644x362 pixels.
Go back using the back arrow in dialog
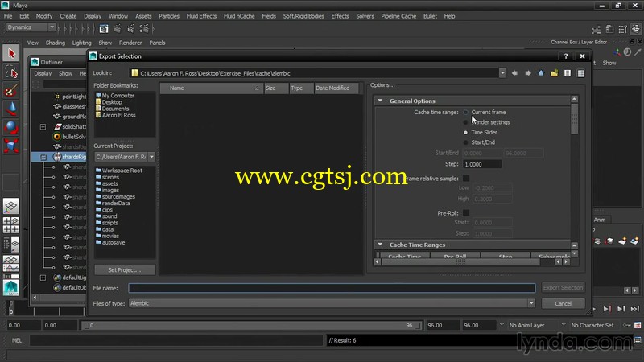[x=514, y=73]
